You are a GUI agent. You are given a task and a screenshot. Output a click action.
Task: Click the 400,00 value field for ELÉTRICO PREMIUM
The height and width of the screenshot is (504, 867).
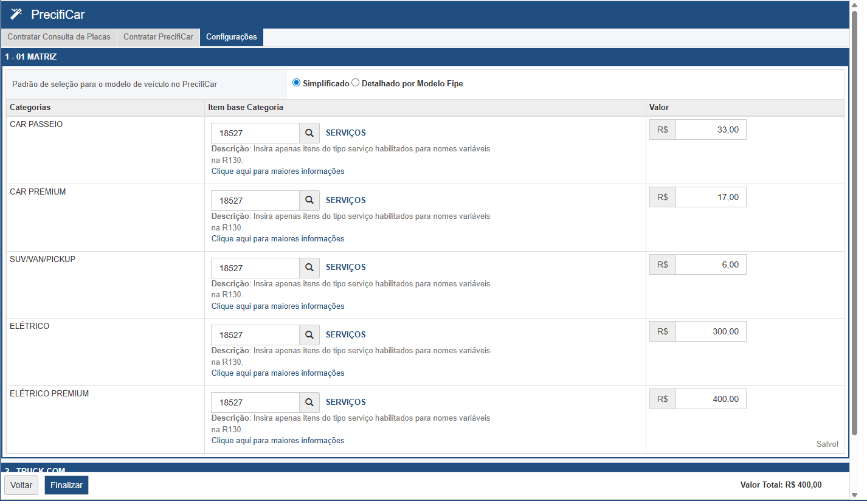click(711, 399)
